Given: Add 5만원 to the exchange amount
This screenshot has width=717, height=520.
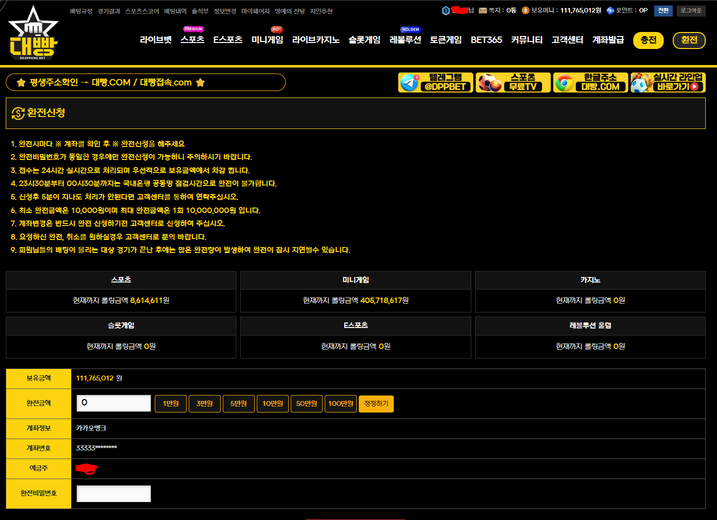Looking at the screenshot, I should click(x=238, y=404).
